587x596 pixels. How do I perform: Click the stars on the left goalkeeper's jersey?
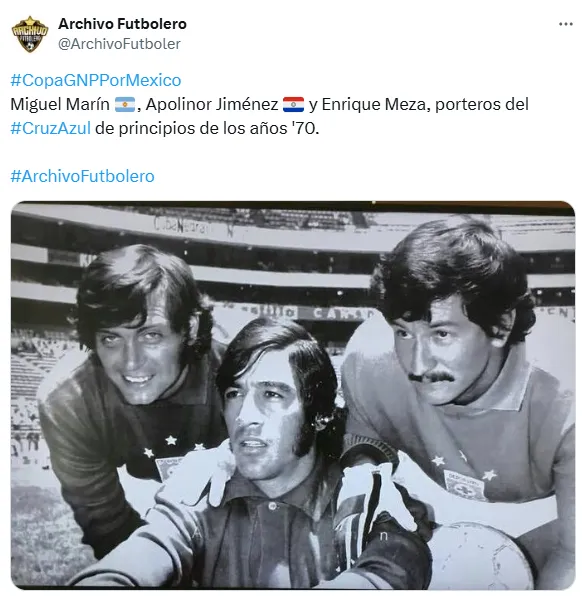[173, 446]
